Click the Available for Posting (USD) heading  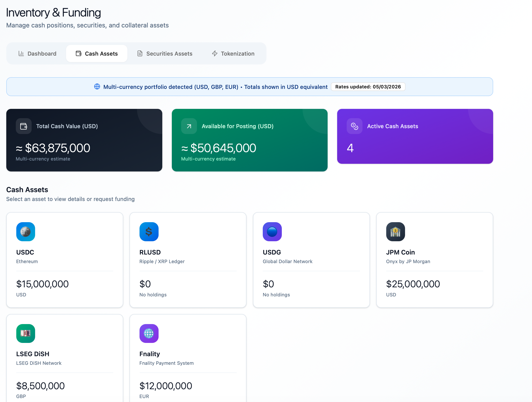(x=238, y=126)
